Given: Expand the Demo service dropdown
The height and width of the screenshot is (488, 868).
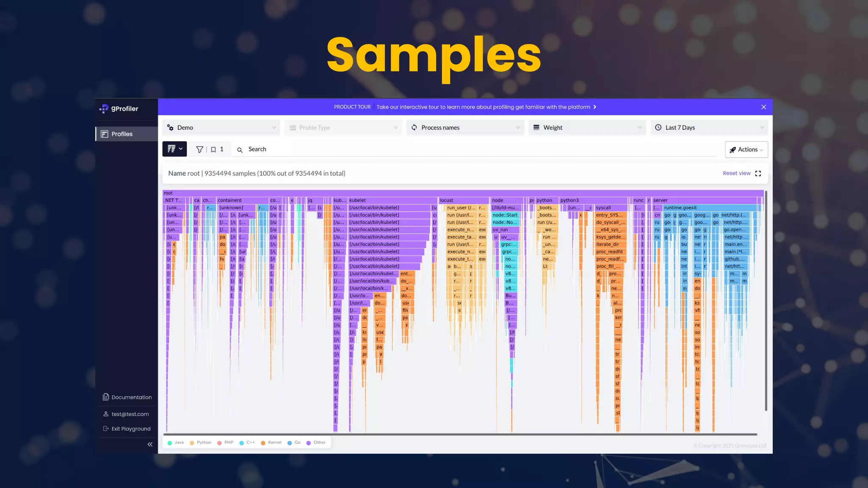Looking at the screenshot, I should click(x=221, y=128).
